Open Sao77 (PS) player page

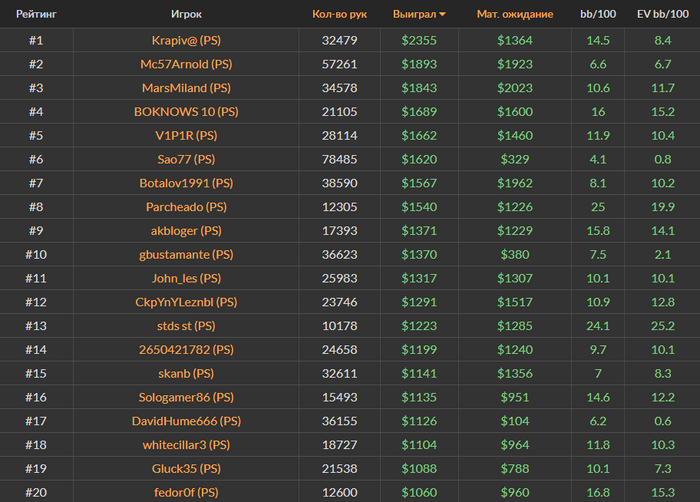pos(186,159)
